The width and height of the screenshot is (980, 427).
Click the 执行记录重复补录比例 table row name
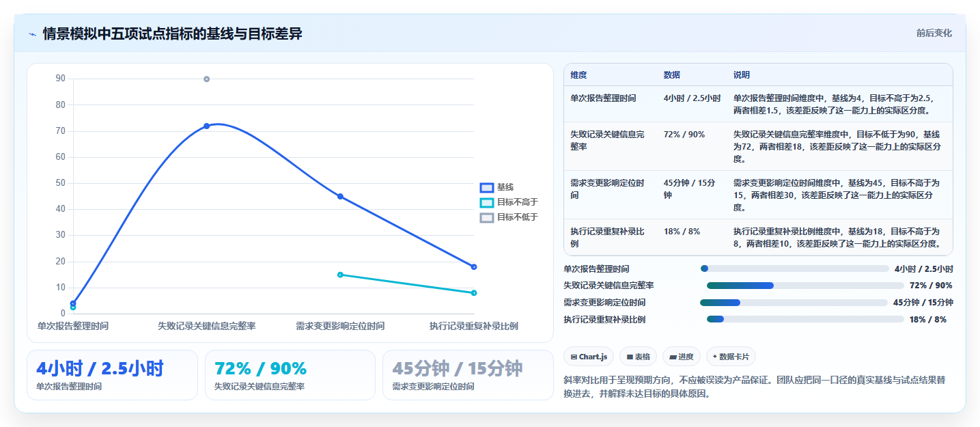point(607,238)
